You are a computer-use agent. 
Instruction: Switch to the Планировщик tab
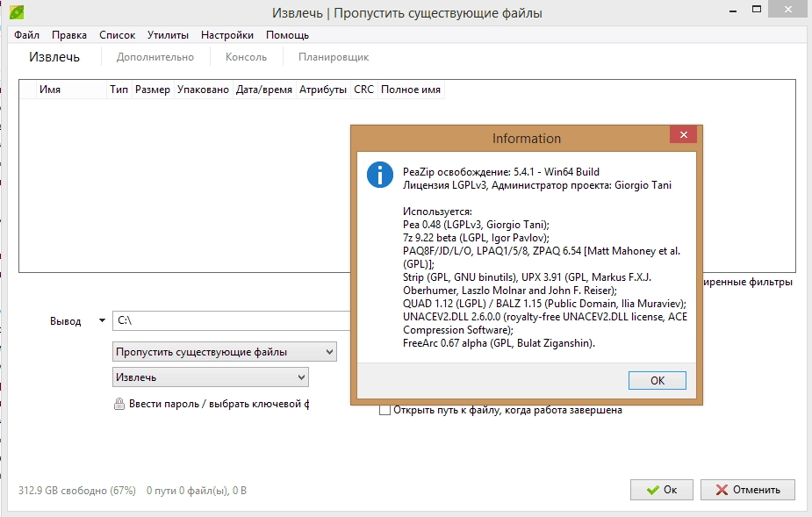334,57
